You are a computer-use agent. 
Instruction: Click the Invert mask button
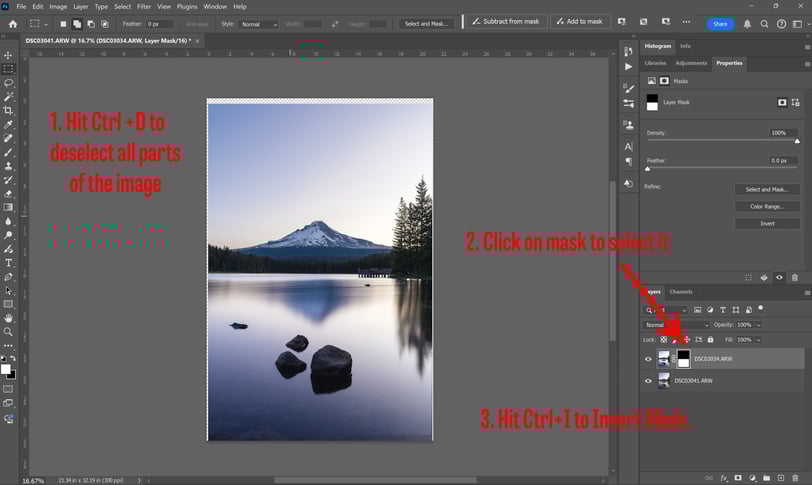[767, 224]
